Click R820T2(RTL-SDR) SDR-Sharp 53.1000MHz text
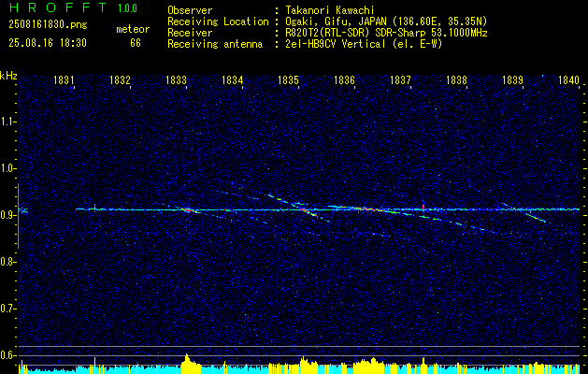 (386, 33)
